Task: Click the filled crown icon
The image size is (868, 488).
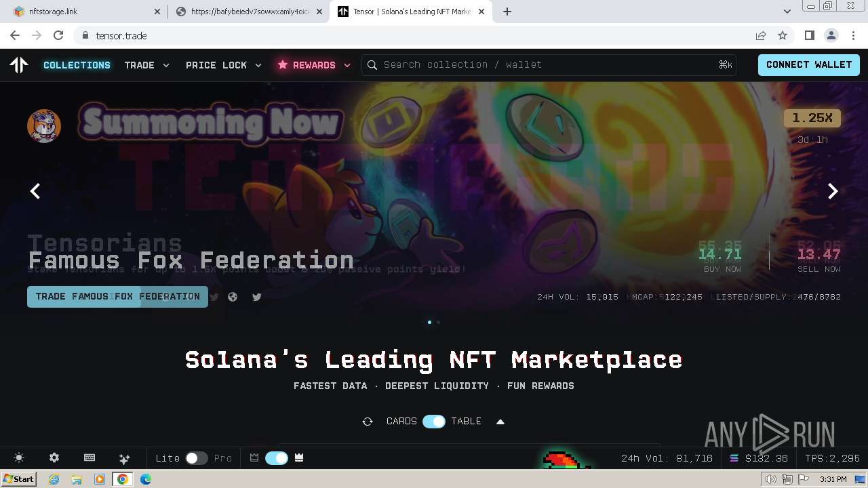Action: [299, 458]
